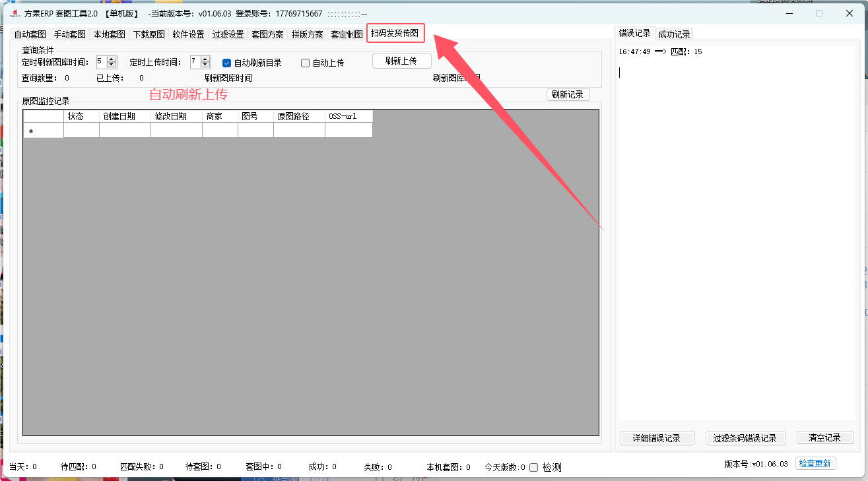Click the OSS-url column header
Viewport: 868px width, 481px height.
point(349,116)
